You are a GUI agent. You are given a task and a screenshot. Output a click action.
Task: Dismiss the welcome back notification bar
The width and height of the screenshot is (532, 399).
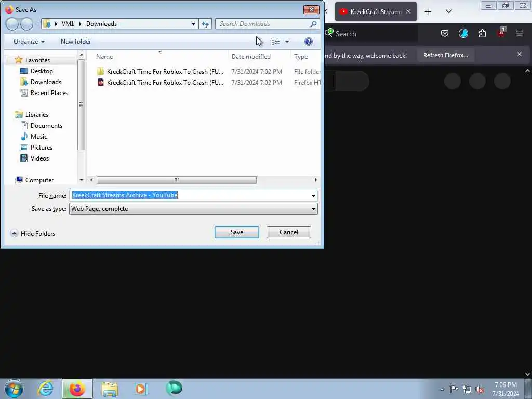[520, 54]
